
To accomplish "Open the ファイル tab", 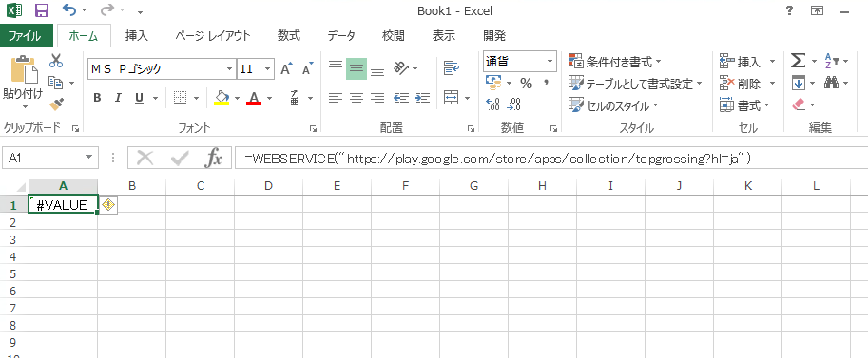I will pyautogui.click(x=25, y=36).
